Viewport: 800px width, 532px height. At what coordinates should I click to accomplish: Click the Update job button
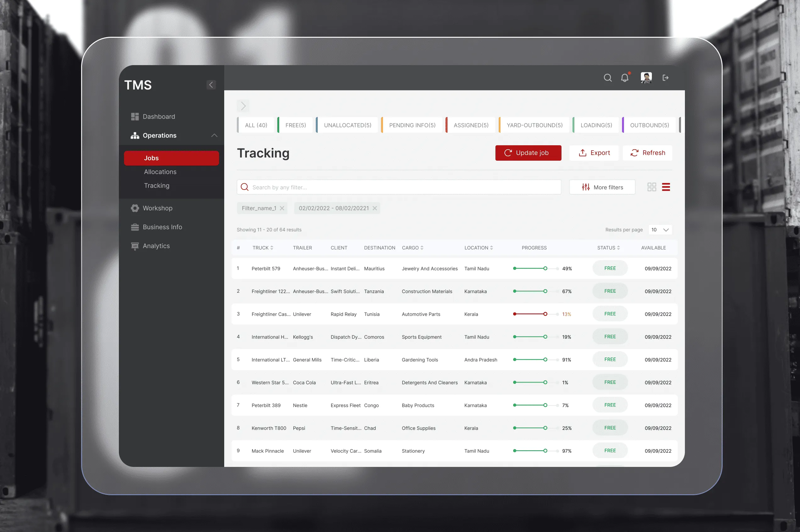(x=528, y=153)
